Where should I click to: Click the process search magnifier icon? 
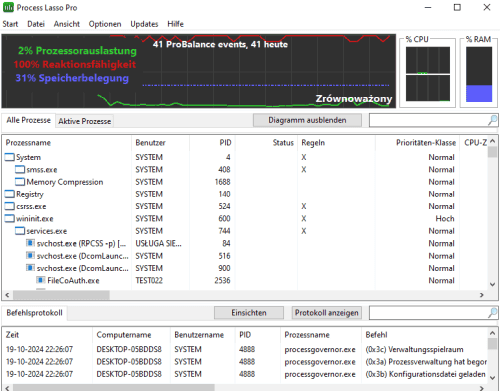point(492,120)
